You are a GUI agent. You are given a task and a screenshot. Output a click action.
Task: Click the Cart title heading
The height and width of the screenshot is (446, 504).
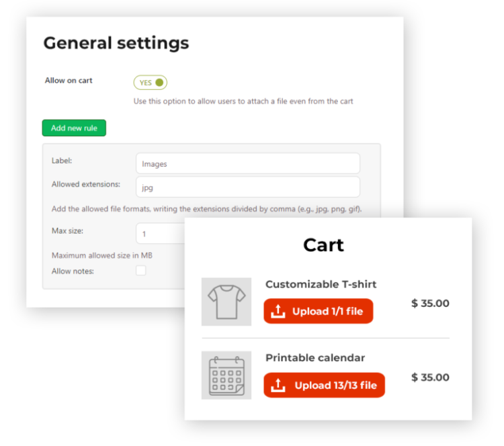(x=323, y=244)
